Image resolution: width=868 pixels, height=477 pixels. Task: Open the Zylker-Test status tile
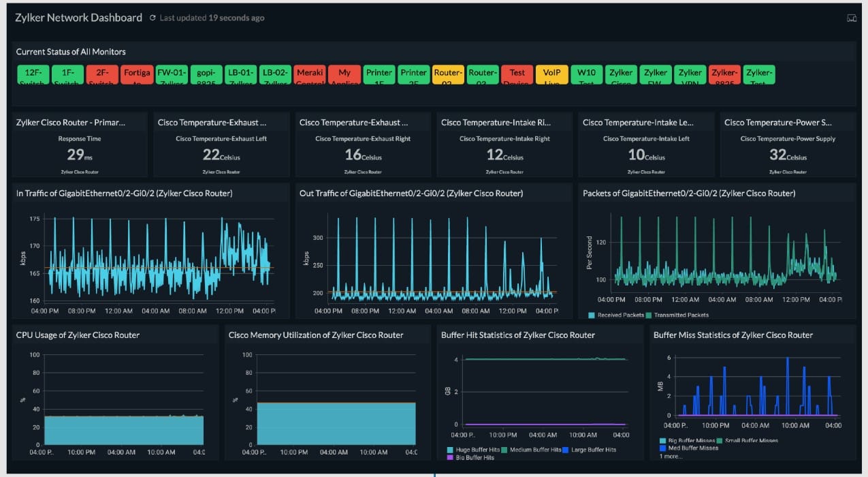(x=759, y=75)
